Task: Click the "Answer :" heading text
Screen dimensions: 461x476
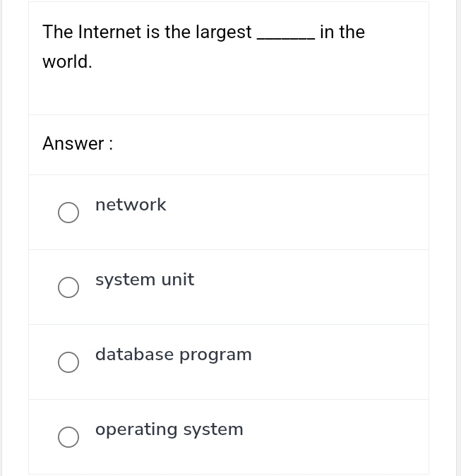Action: (78, 143)
